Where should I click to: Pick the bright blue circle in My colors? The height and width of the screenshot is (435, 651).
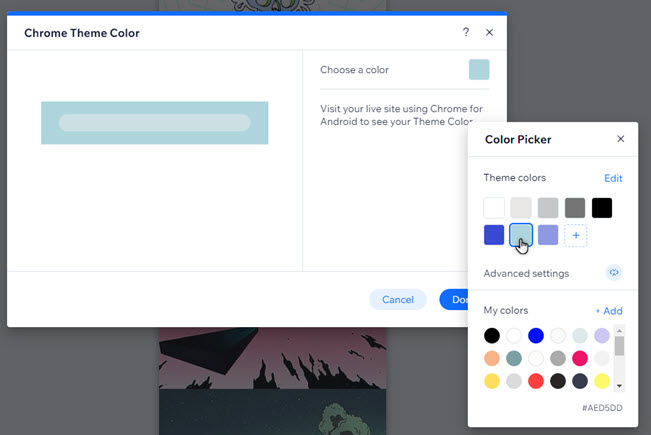[x=536, y=335]
